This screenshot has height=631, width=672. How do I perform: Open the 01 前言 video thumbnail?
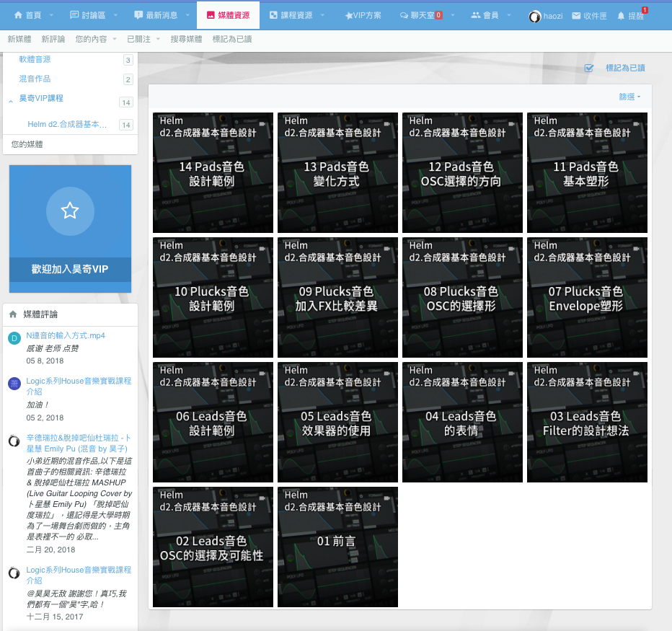pyautogui.click(x=337, y=547)
